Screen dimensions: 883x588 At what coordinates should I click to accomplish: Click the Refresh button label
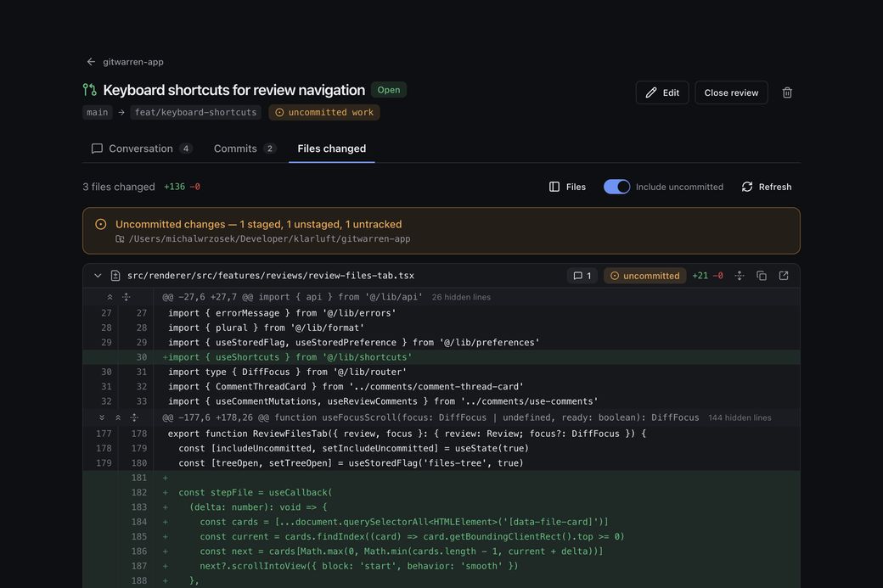775,187
